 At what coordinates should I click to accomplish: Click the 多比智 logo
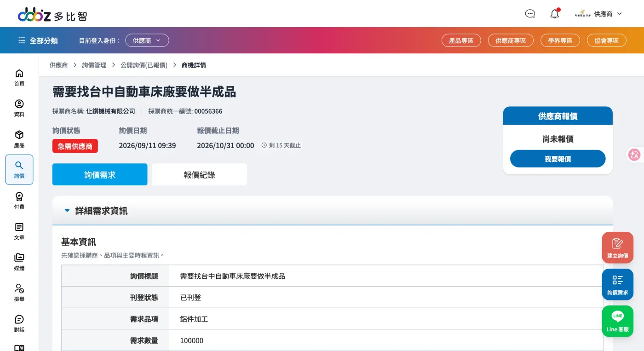52,15
